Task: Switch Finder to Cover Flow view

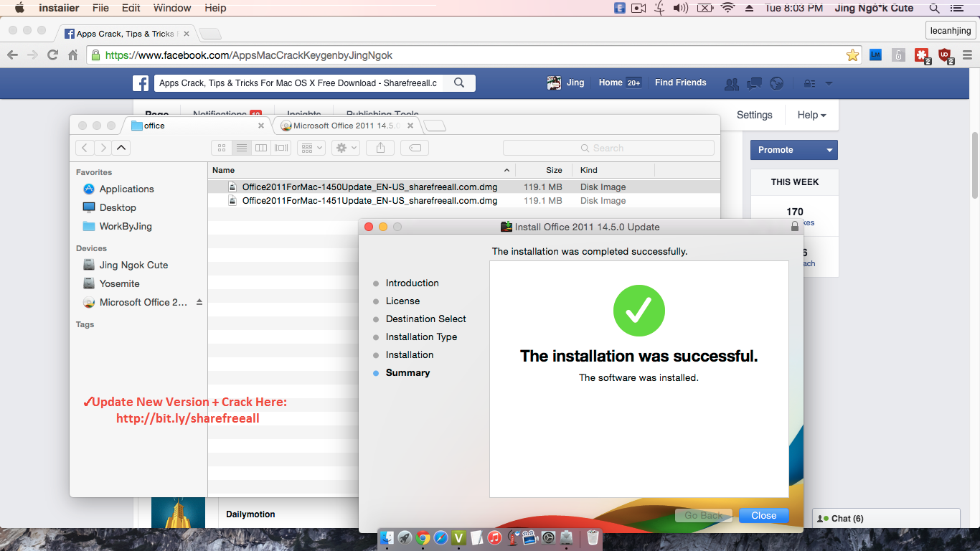Action: (281, 148)
